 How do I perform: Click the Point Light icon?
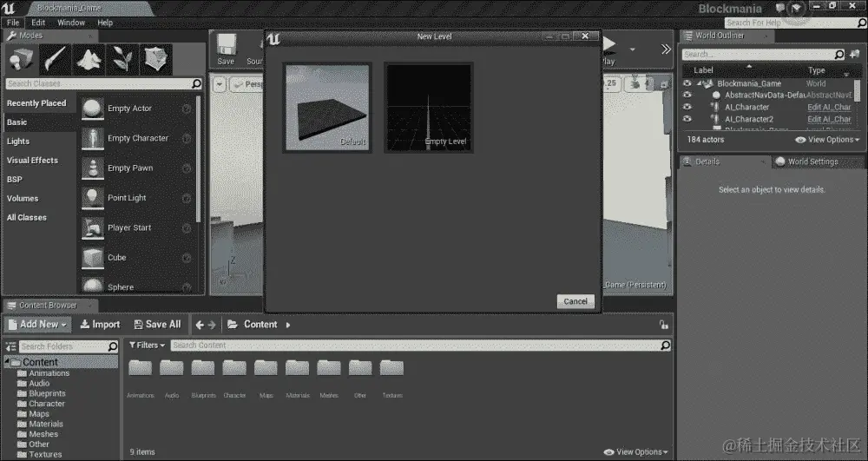pyautogui.click(x=93, y=198)
